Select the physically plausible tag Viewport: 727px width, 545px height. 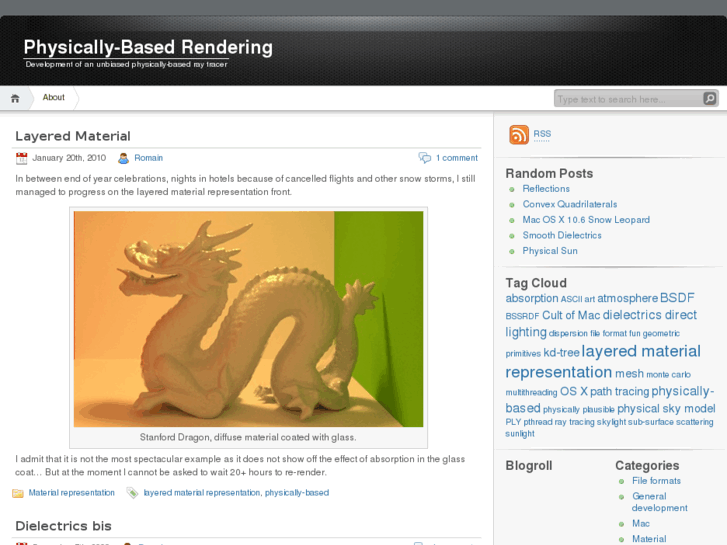579,410
